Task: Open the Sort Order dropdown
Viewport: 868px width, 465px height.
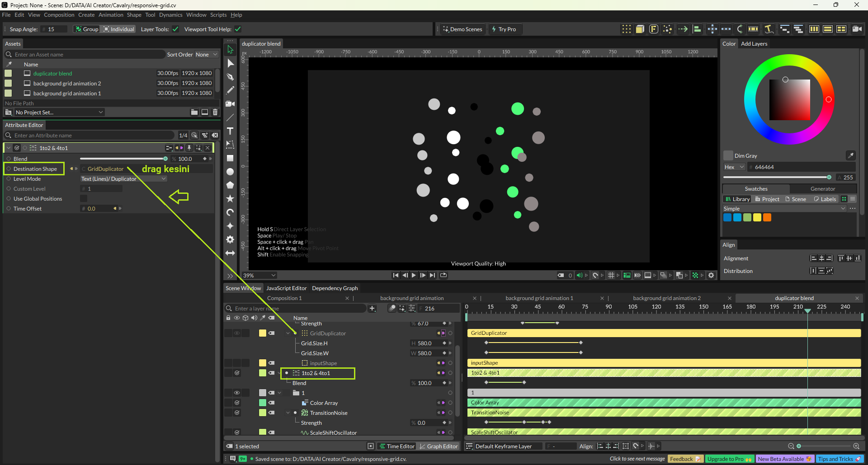Action: click(206, 55)
